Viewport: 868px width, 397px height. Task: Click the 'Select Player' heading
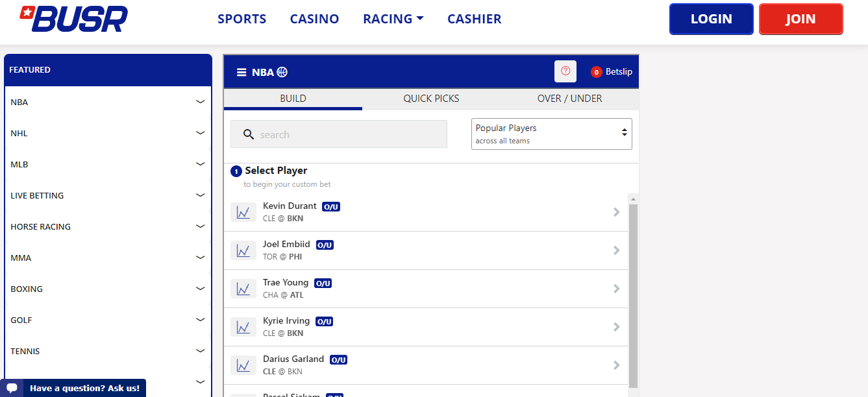(x=276, y=171)
